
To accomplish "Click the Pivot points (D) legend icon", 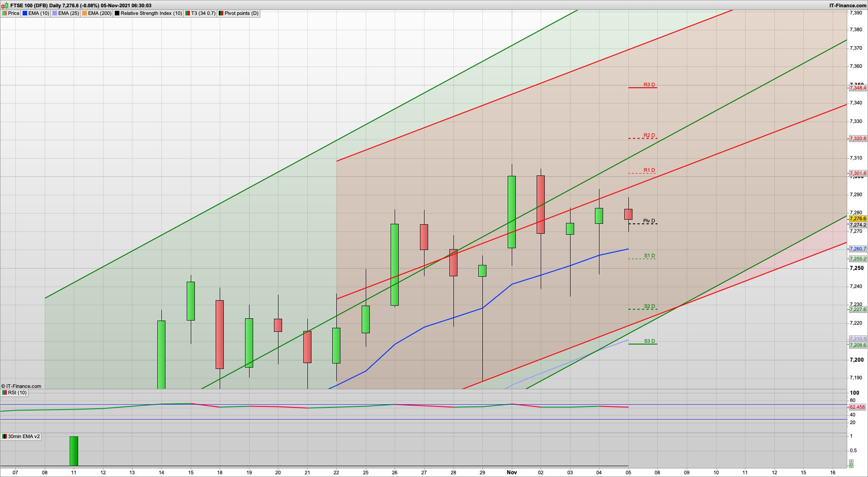I will click(221, 14).
